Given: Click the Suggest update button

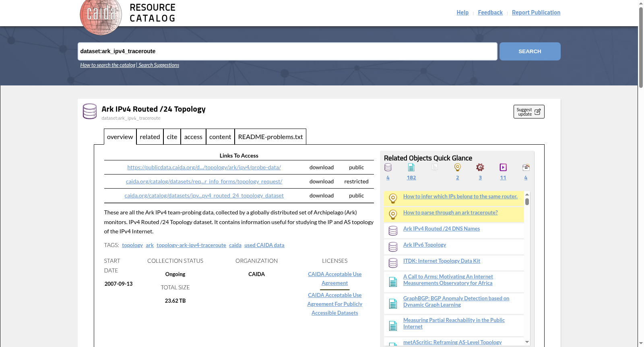Looking at the screenshot, I should 529,112.
